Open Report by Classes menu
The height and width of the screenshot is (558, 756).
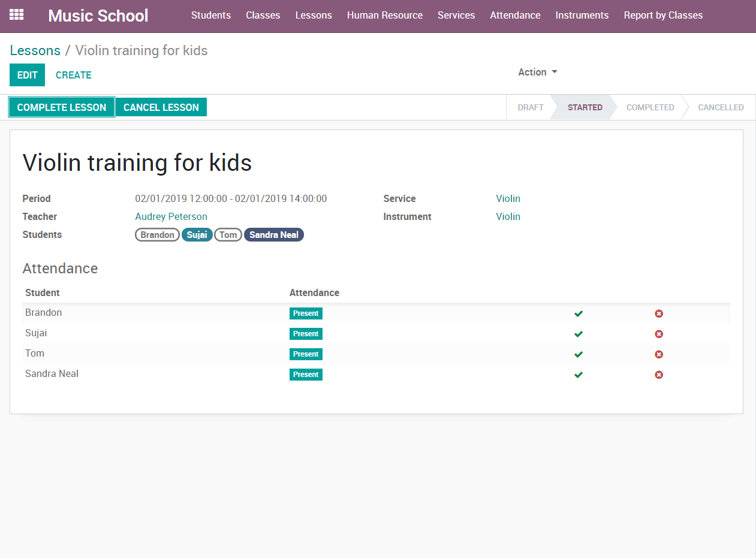(663, 16)
